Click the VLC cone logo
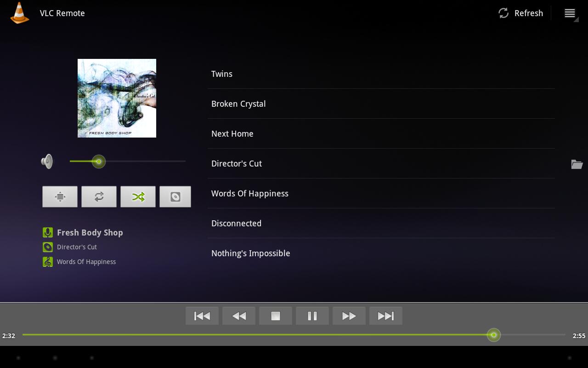Screen dimensions: 588x368 pyautogui.click(x=19, y=13)
